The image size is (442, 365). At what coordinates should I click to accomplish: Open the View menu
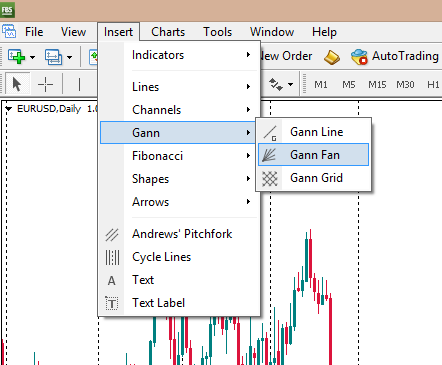[x=73, y=32]
